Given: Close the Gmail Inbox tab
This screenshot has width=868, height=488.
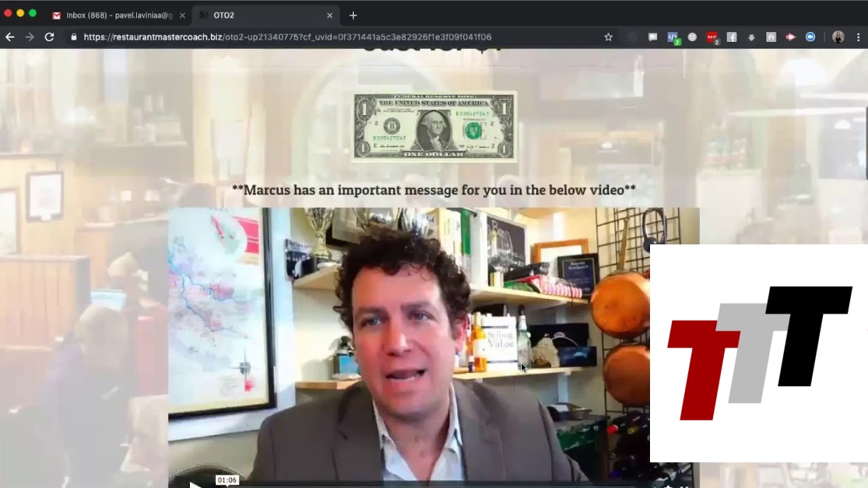Looking at the screenshot, I should tap(182, 15).
